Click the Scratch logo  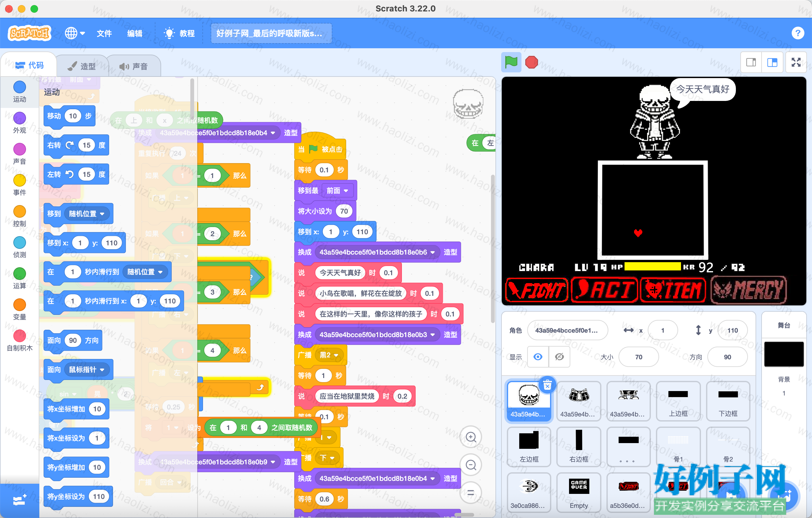click(x=30, y=33)
